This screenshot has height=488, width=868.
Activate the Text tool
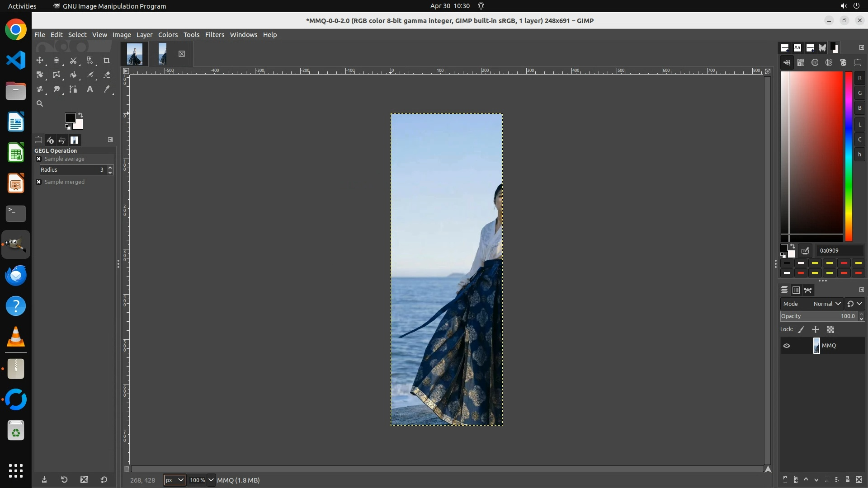point(90,89)
